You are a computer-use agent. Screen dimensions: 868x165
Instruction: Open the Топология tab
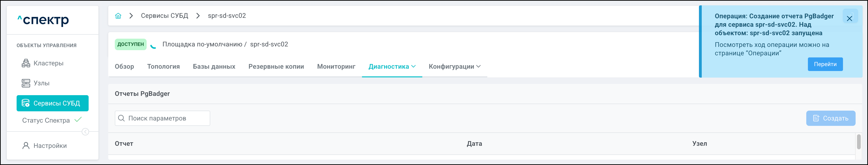(163, 67)
